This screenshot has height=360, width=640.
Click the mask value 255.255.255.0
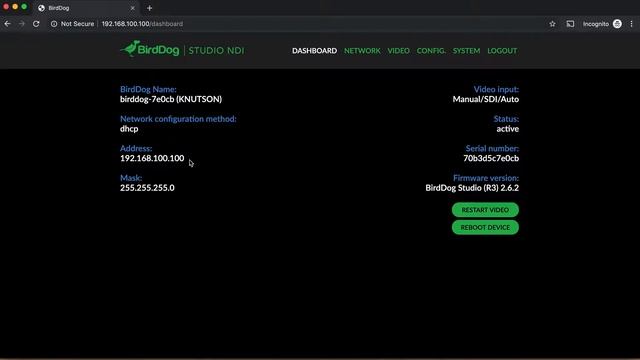tap(147, 188)
